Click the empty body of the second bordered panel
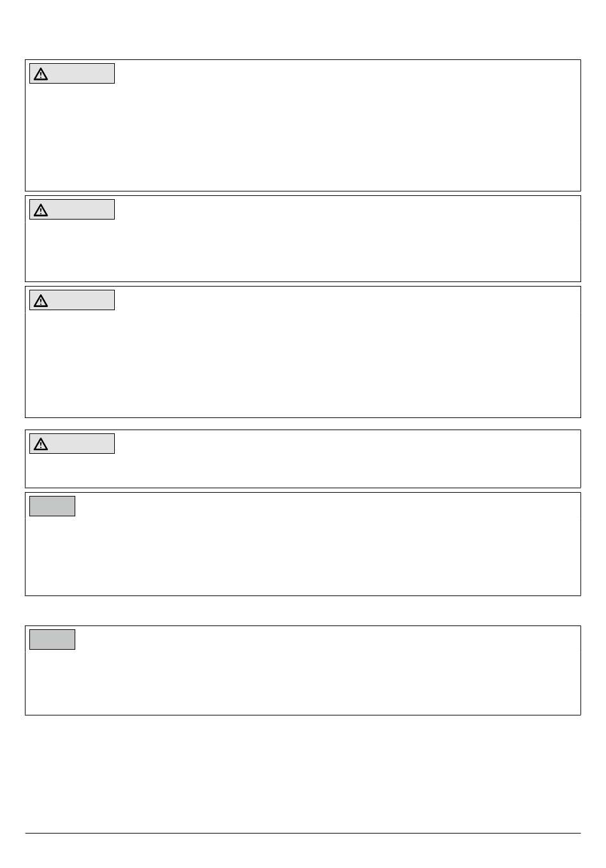The image size is (606, 868). coord(303,250)
